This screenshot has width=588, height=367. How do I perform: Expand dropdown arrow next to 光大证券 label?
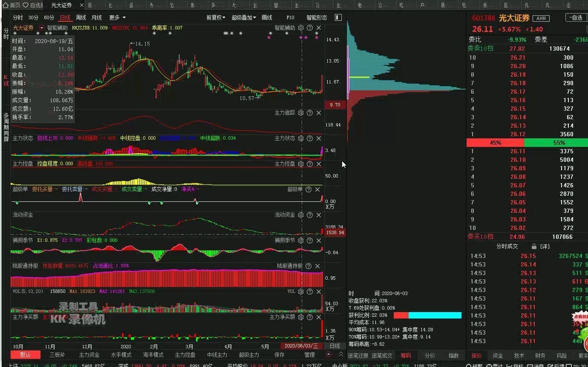click(42, 28)
